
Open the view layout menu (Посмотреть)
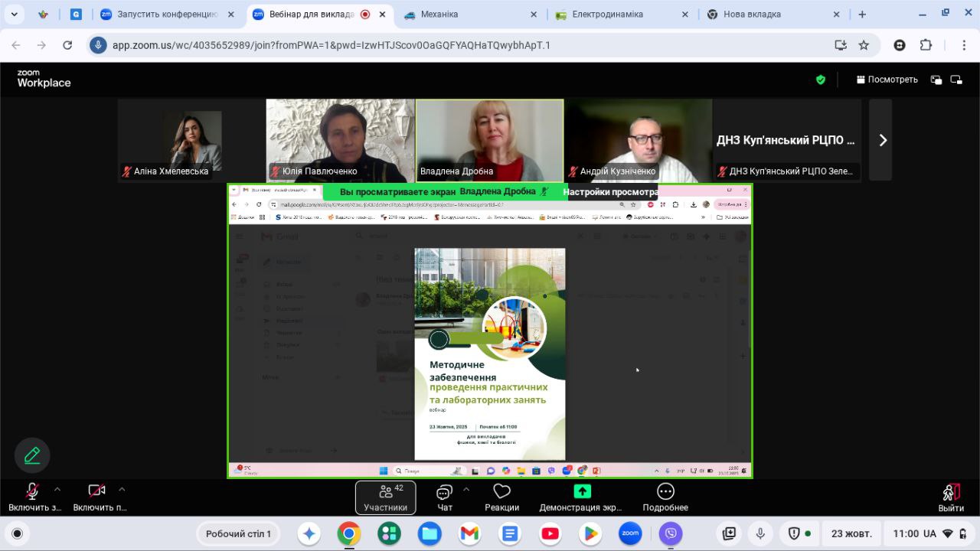887,80
